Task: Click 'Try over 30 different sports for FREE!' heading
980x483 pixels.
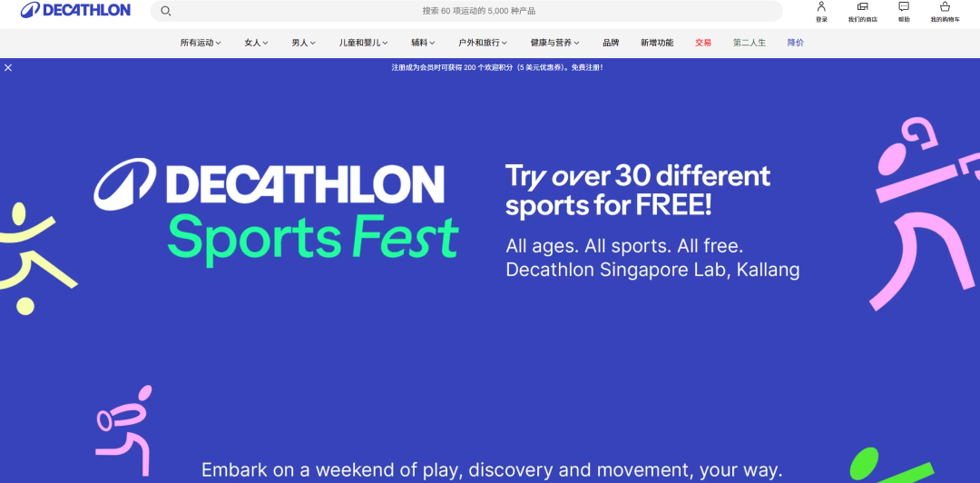Action: [x=638, y=191]
